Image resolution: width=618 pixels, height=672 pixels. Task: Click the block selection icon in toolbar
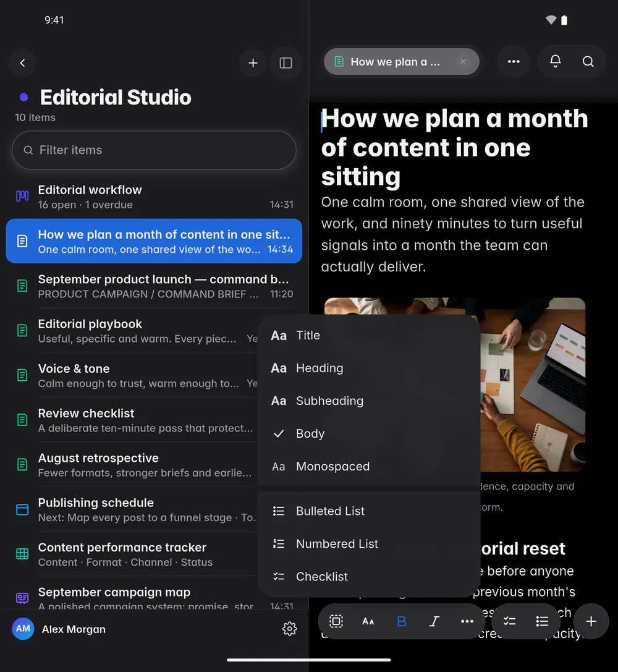point(336,621)
